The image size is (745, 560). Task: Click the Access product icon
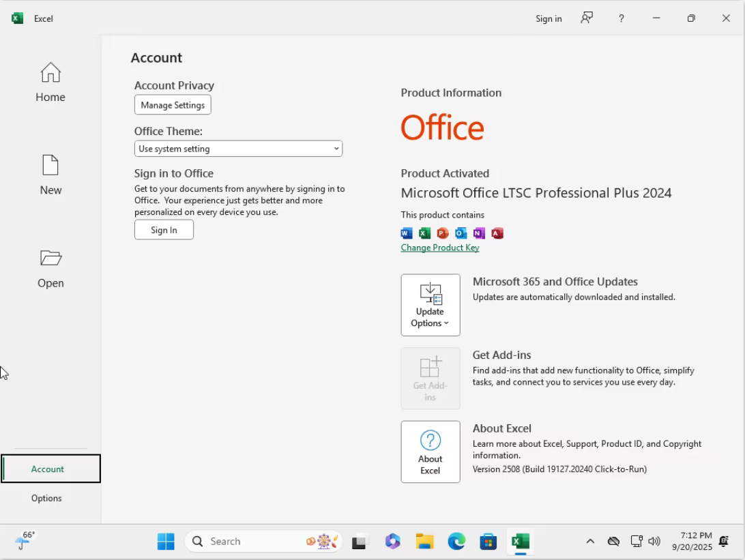[497, 233]
